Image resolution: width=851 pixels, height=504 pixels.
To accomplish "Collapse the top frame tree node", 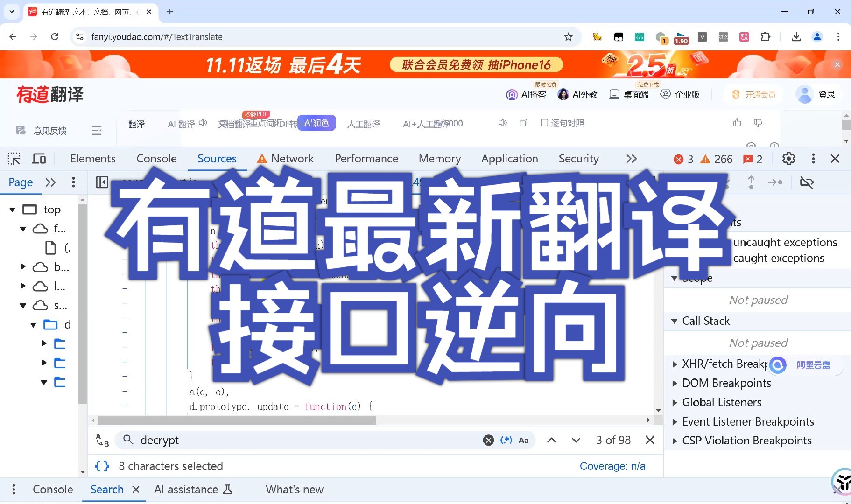I will coord(13,210).
